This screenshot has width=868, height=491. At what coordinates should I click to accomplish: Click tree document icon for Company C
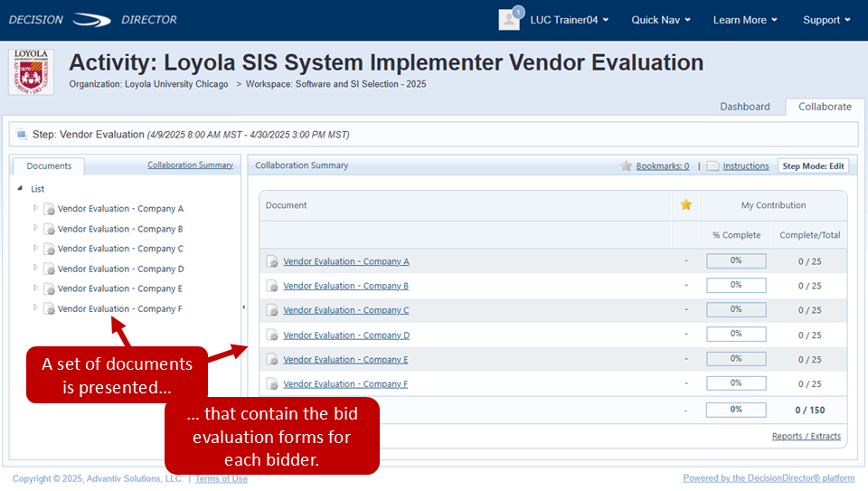(x=49, y=249)
